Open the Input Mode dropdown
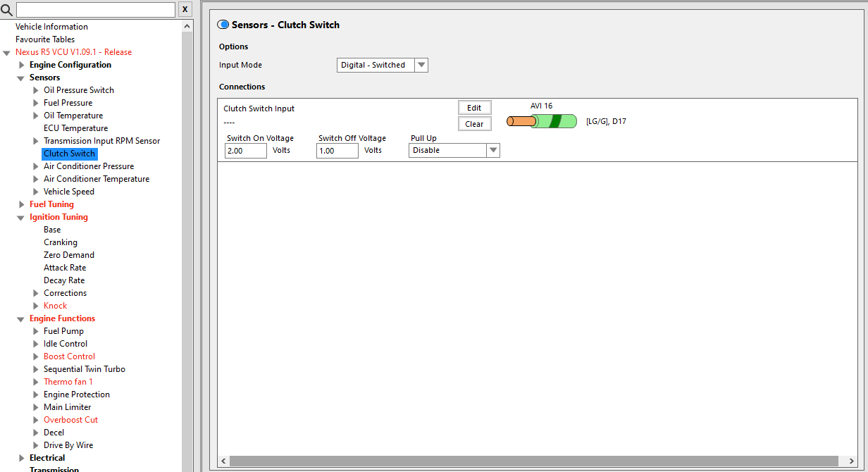 click(x=383, y=65)
